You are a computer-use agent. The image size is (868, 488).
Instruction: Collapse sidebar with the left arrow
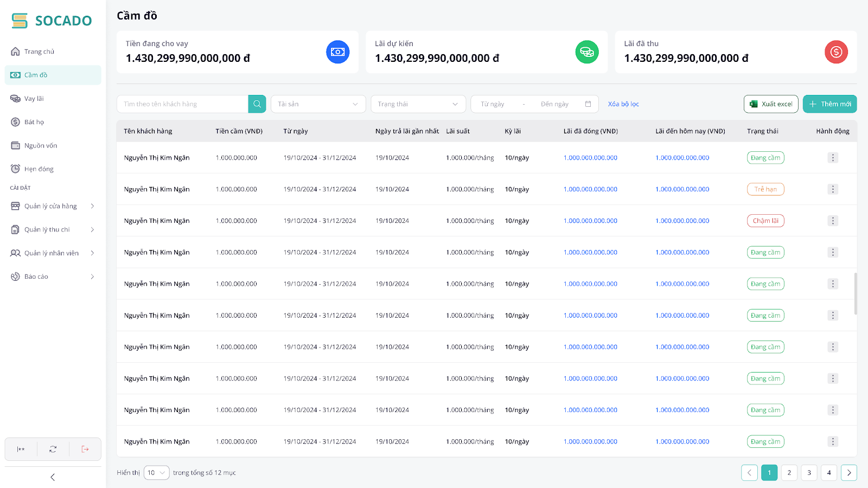pos(53,477)
